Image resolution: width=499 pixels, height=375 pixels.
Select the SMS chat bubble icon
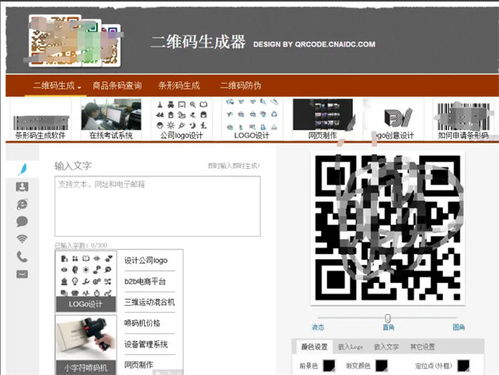pos(22,221)
